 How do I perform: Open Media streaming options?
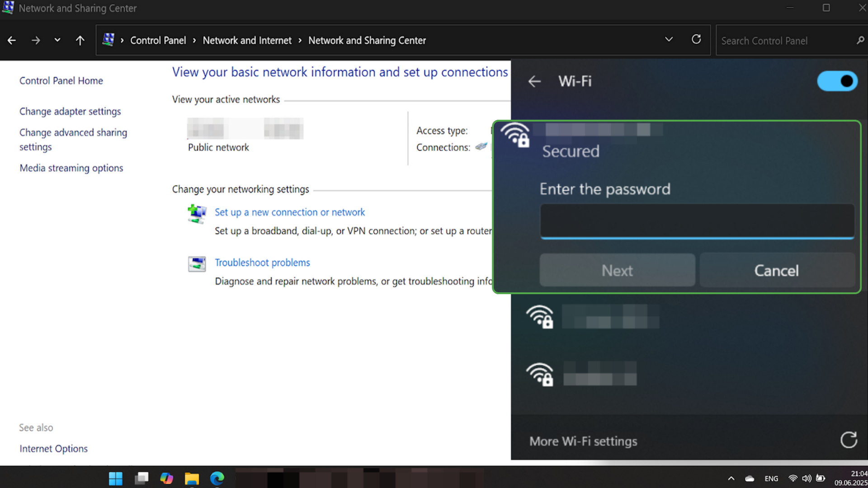coord(71,168)
